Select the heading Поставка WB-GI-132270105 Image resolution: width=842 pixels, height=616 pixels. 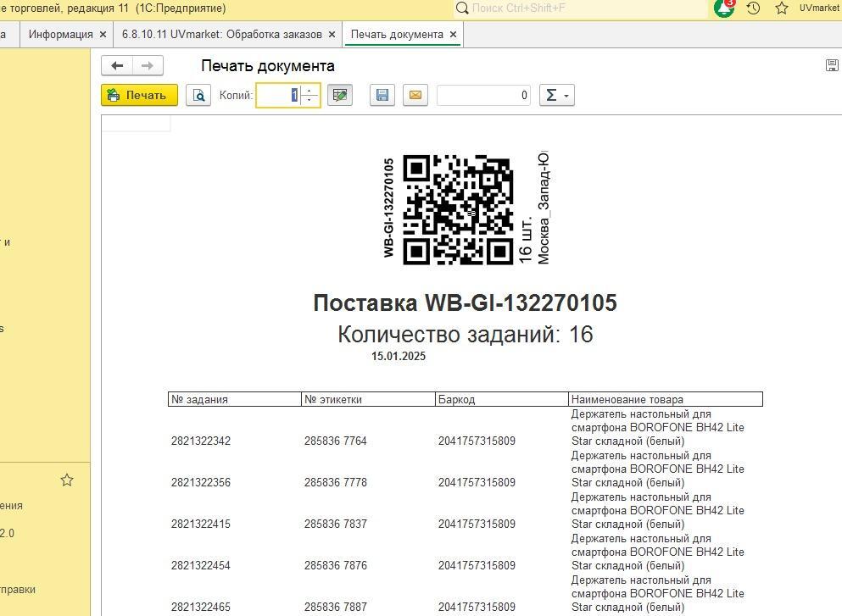point(465,302)
